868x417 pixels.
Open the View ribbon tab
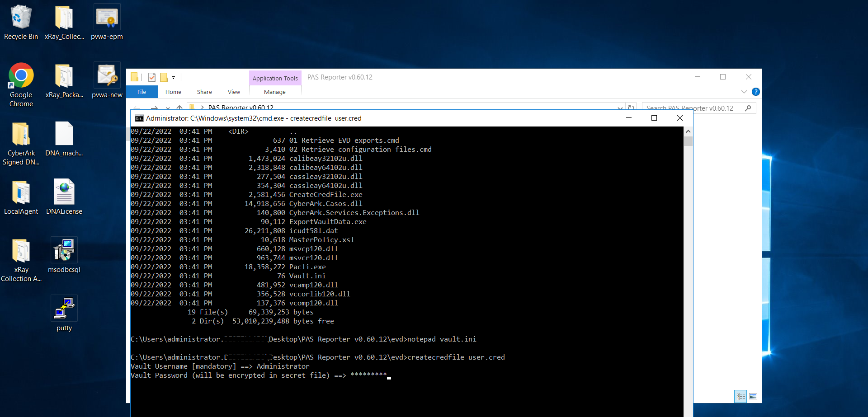pyautogui.click(x=234, y=92)
